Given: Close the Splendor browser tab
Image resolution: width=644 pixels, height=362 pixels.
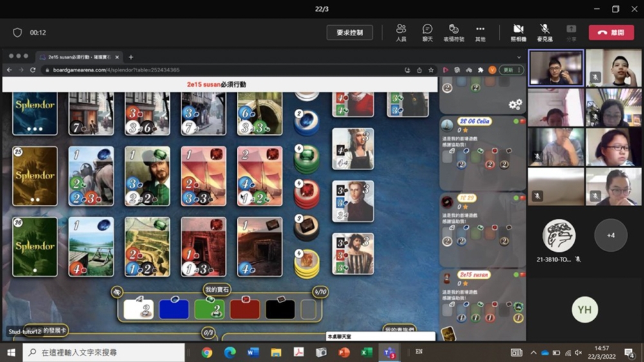Looking at the screenshot, I should [117, 57].
